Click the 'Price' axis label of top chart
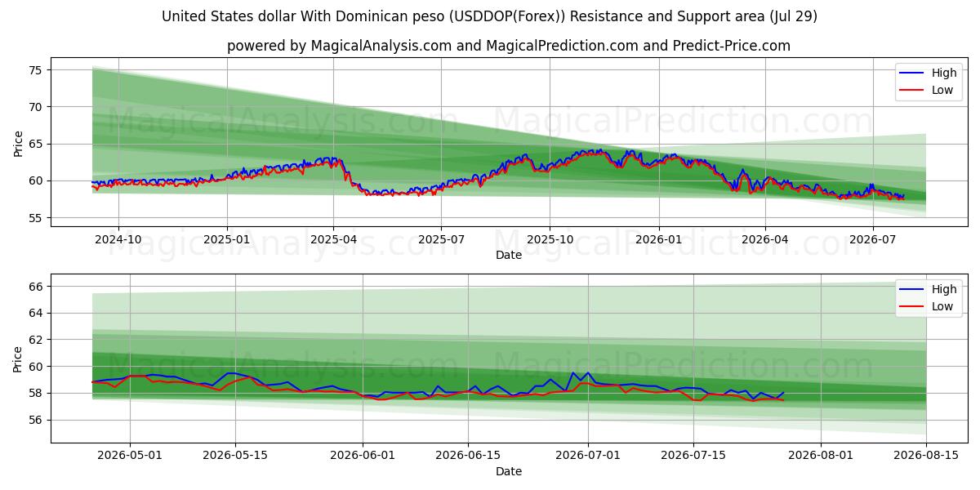Image resolution: width=980 pixels, height=490 pixels. 18,144
